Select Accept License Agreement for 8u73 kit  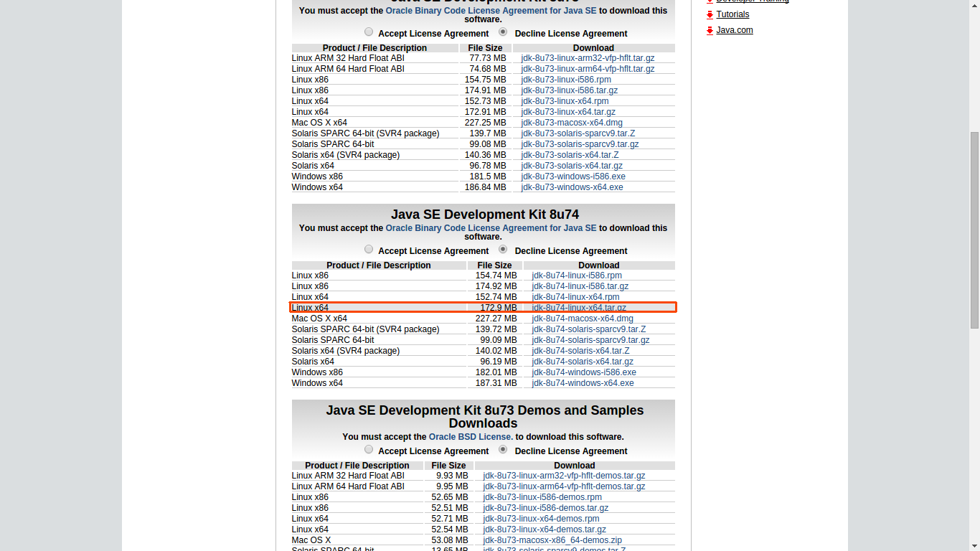click(369, 32)
